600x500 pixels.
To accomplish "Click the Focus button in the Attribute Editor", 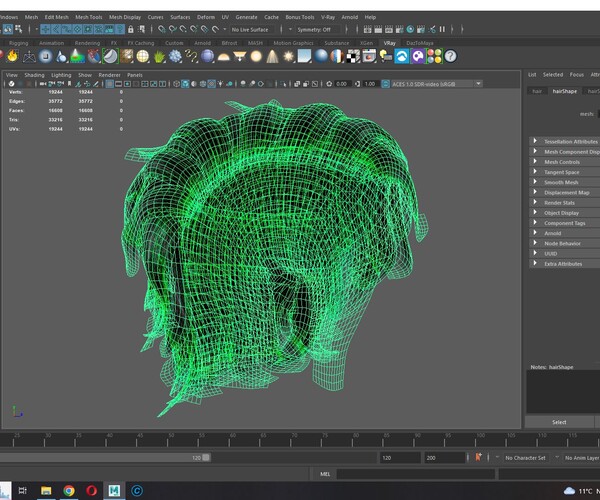I will pos(576,75).
